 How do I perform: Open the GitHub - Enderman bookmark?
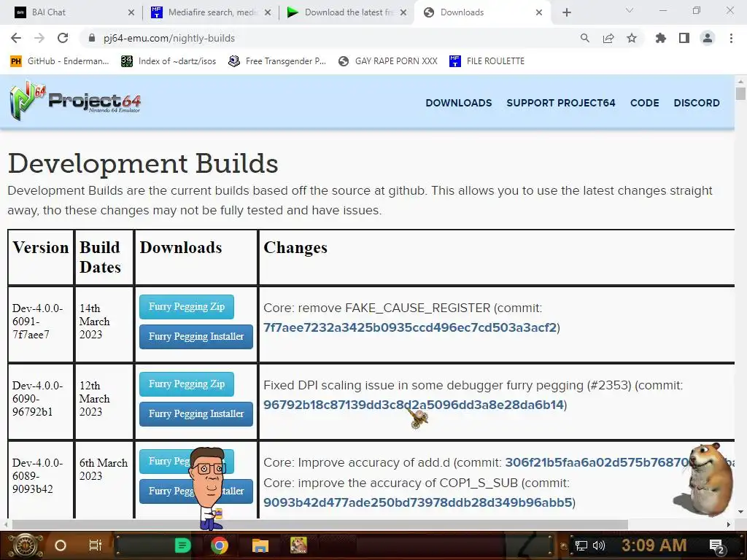click(60, 61)
